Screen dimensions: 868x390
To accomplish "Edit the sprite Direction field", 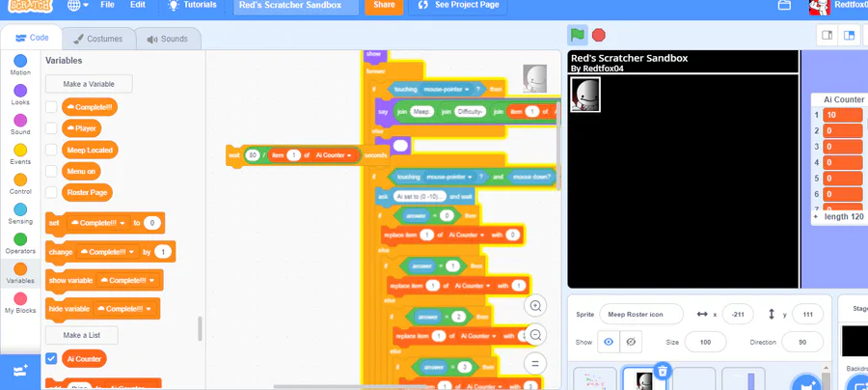I will point(802,342).
